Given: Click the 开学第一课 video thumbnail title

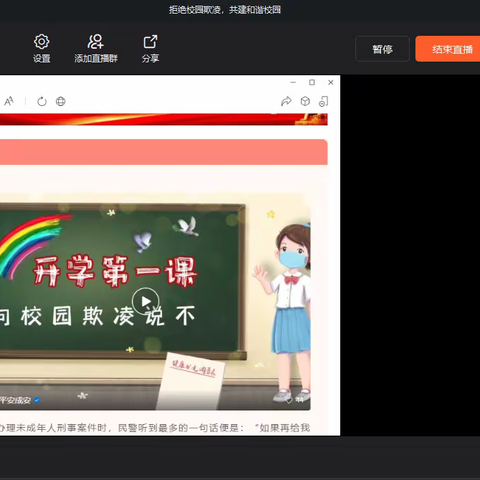Looking at the screenshot, I should (115, 272).
